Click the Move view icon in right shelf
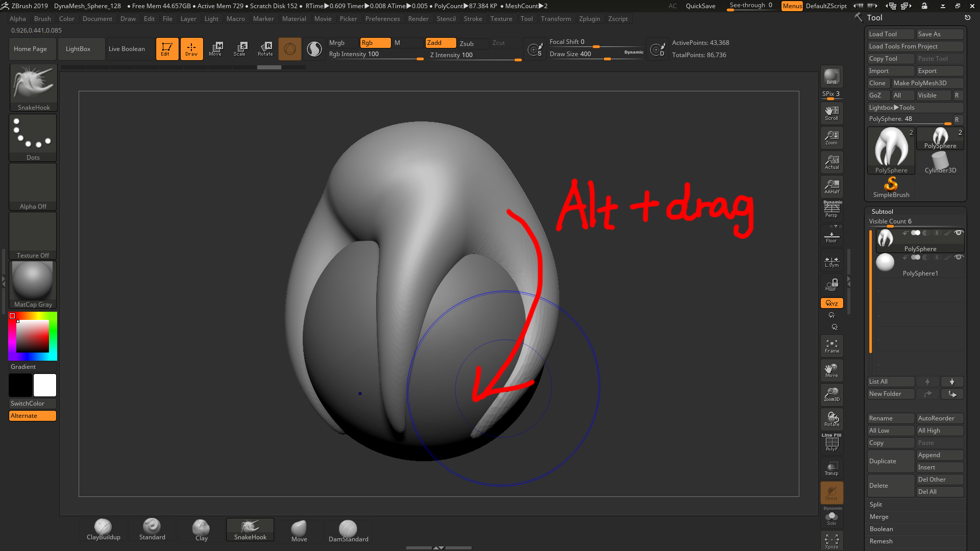Screen dimensions: 980x551 [831, 371]
